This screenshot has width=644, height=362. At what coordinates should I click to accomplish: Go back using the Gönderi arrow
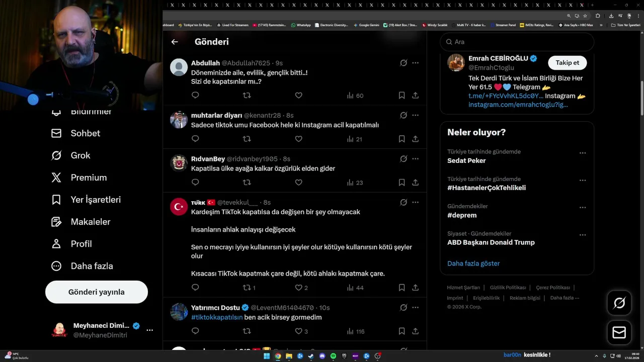tap(175, 42)
